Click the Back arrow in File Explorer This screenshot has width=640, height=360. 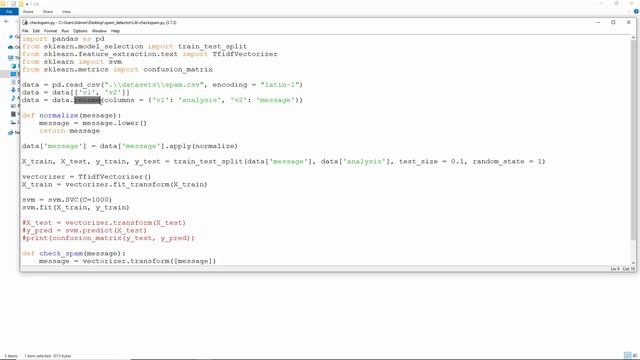pos(6,21)
